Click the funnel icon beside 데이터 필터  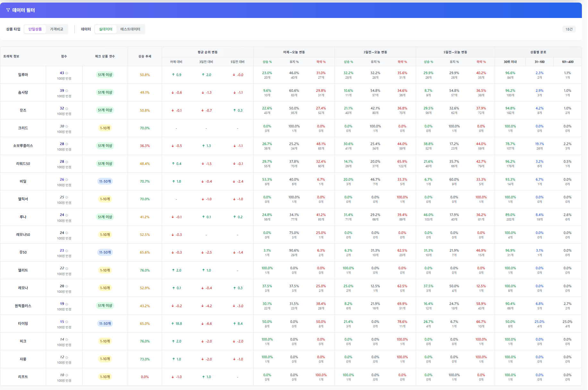coord(8,10)
